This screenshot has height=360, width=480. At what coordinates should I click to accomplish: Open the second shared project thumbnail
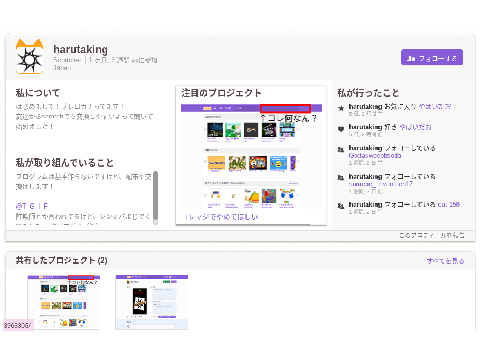tap(152, 302)
